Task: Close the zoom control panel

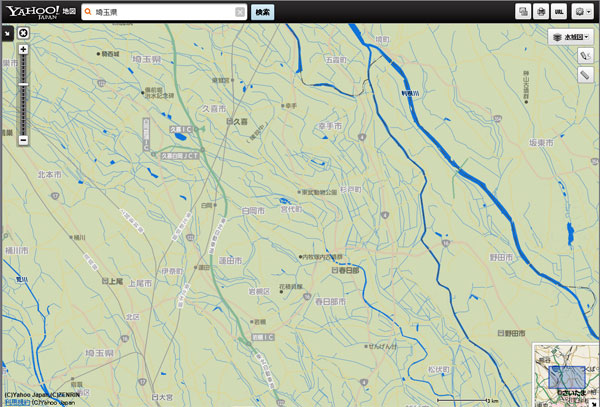Action: [x=23, y=32]
